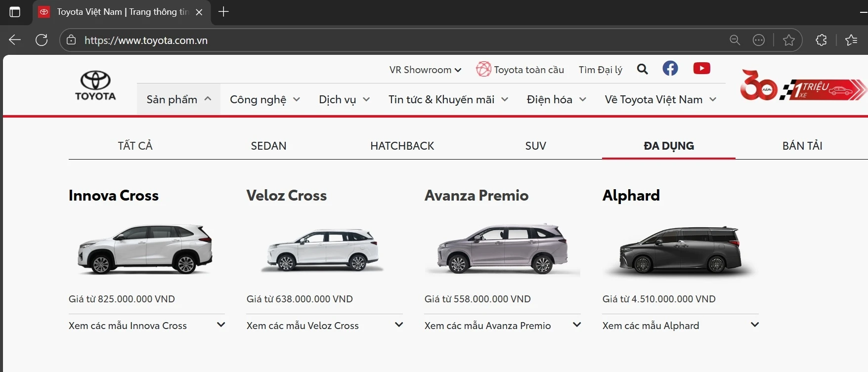Refresh the page with the reload icon
The image size is (868, 372).
[42, 40]
